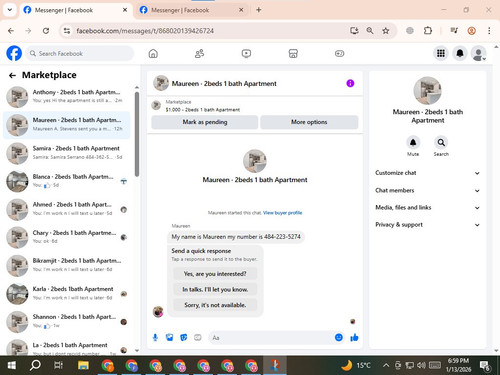This screenshot has width=500, height=375.
Task: Open browser zoom magnifier icon
Action: pyautogui.click(x=370, y=31)
